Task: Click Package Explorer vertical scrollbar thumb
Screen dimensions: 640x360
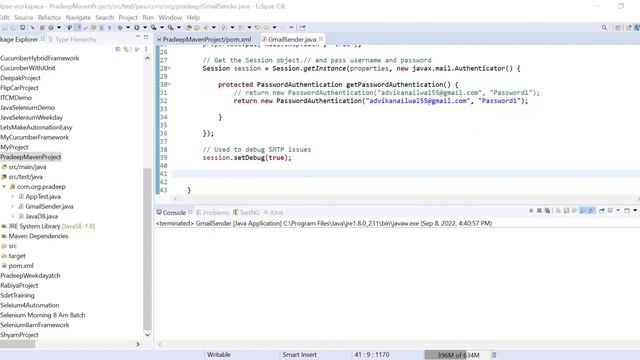Action: point(147,249)
